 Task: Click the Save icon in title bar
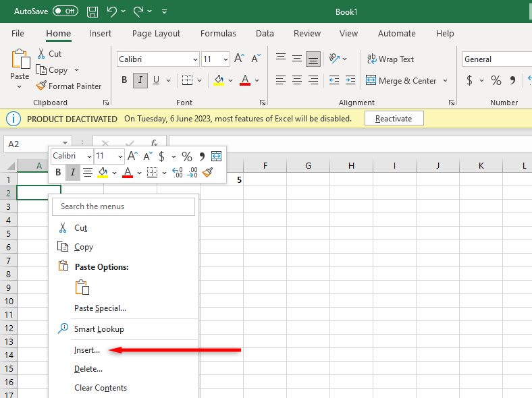coord(92,12)
